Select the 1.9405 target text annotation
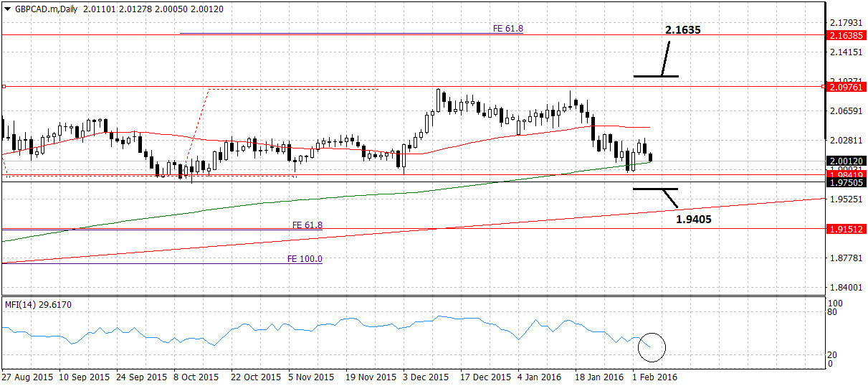Viewport: 868px width, 386px height. (x=693, y=219)
